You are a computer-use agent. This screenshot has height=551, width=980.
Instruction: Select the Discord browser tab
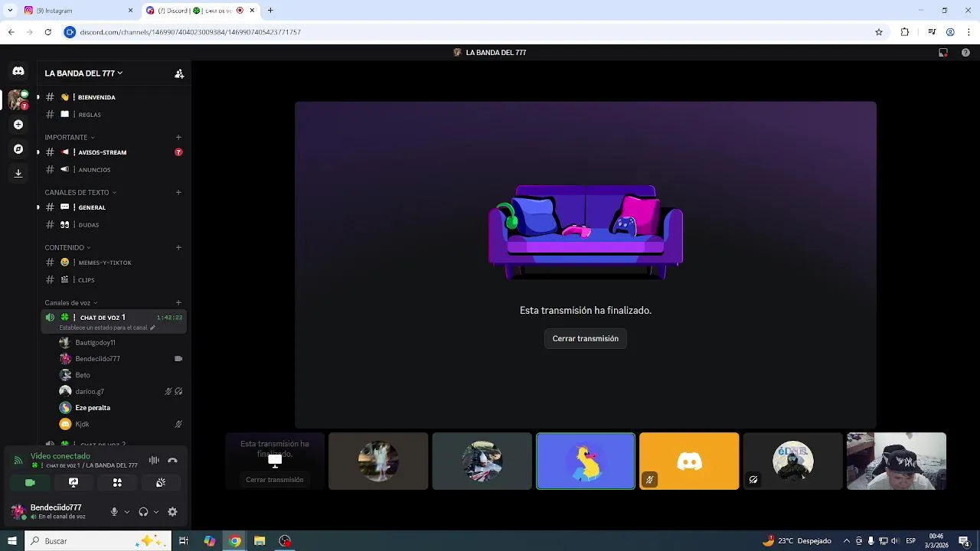click(201, 11)
